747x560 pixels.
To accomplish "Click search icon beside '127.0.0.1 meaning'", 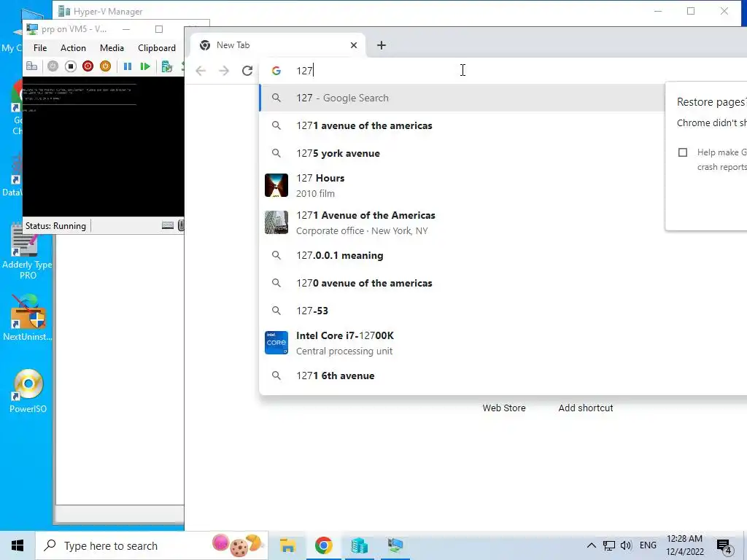I will point(276,255).
